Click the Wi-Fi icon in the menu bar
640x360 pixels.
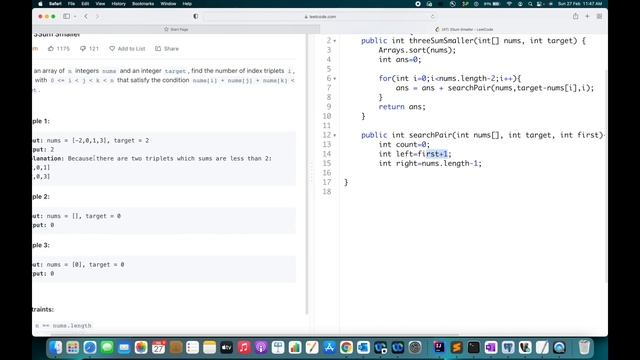[509, 4]
